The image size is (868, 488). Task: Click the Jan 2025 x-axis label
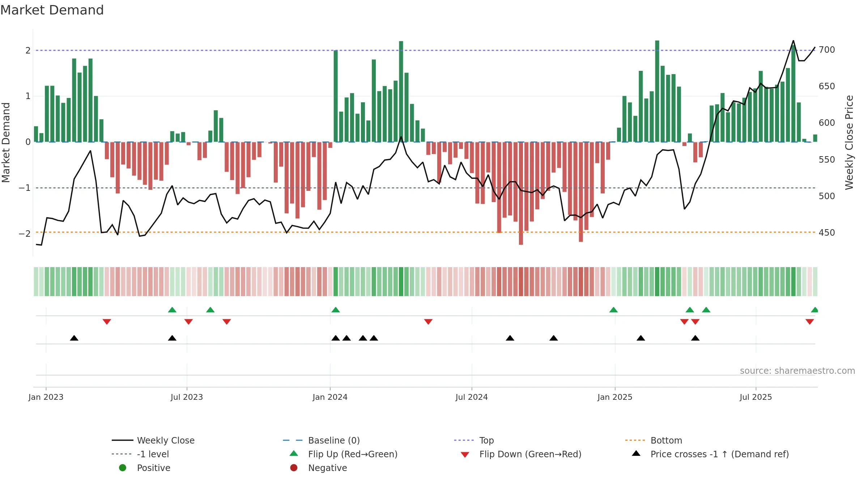[x=615, y=397]
